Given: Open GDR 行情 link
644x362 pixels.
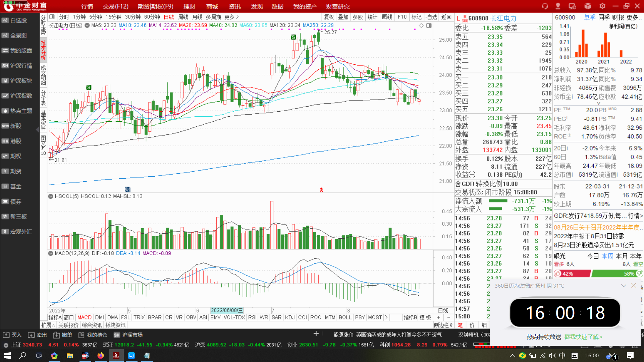Looking at the screenshot, I should point(635,216).
